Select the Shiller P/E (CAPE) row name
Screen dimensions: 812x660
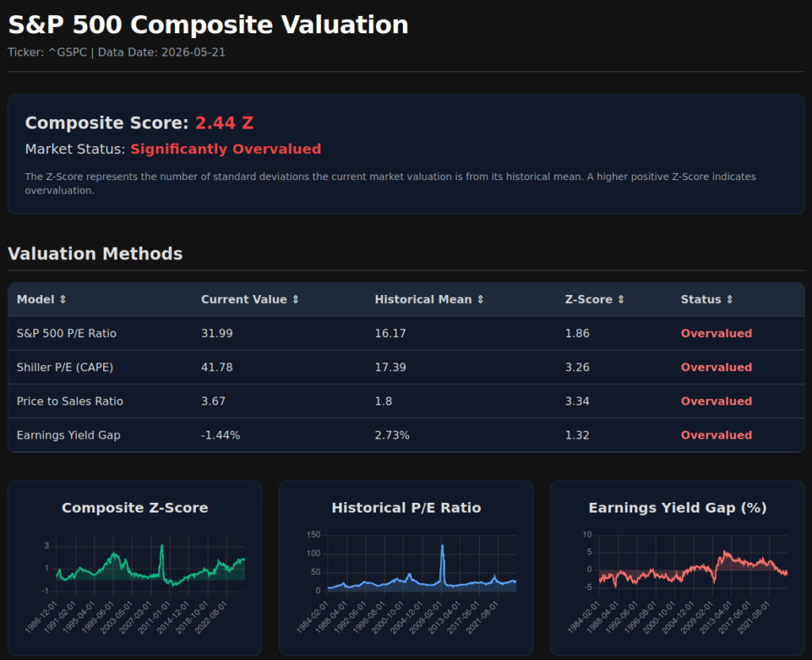[x=65, y=367]
